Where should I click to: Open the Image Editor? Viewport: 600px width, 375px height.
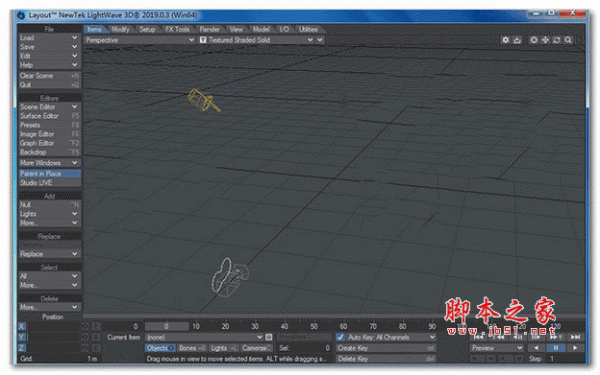(49, 134)
